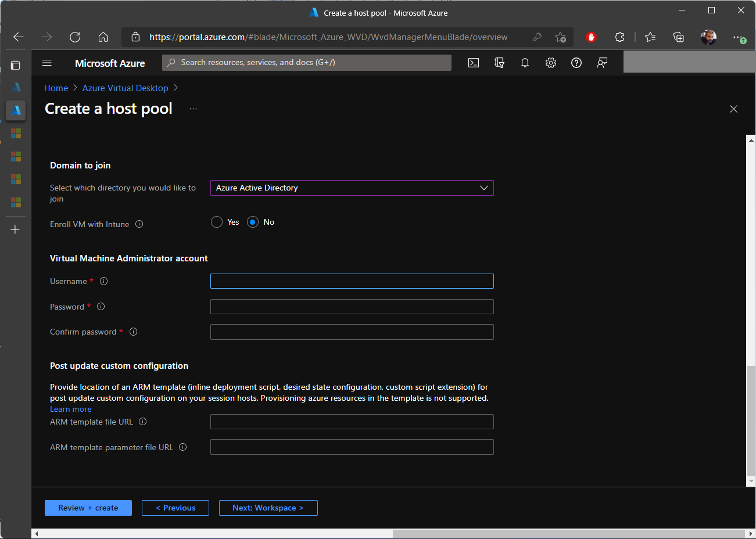Add this page to favorites star

pos(560,37)
